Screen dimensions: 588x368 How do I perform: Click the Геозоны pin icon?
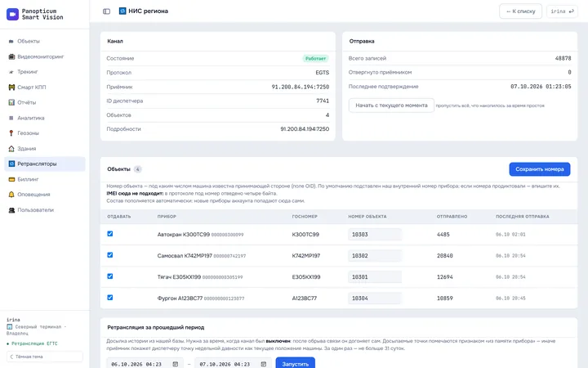[x=11, y=133]
